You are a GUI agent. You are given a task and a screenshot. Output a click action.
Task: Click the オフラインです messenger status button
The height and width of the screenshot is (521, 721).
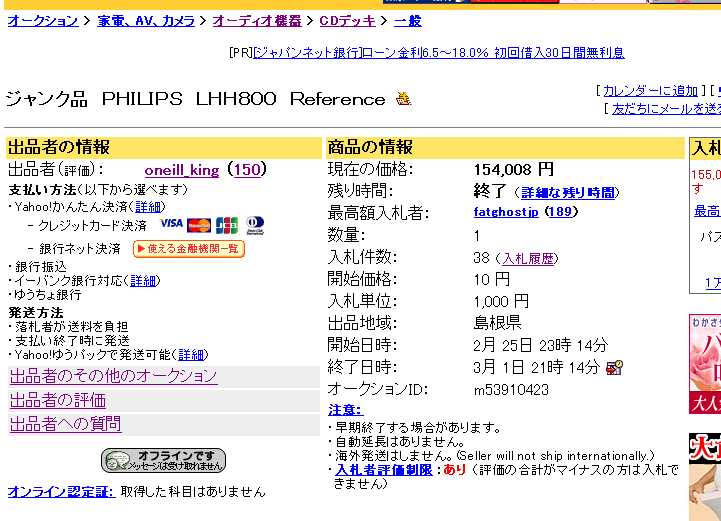tap(163, 460)
